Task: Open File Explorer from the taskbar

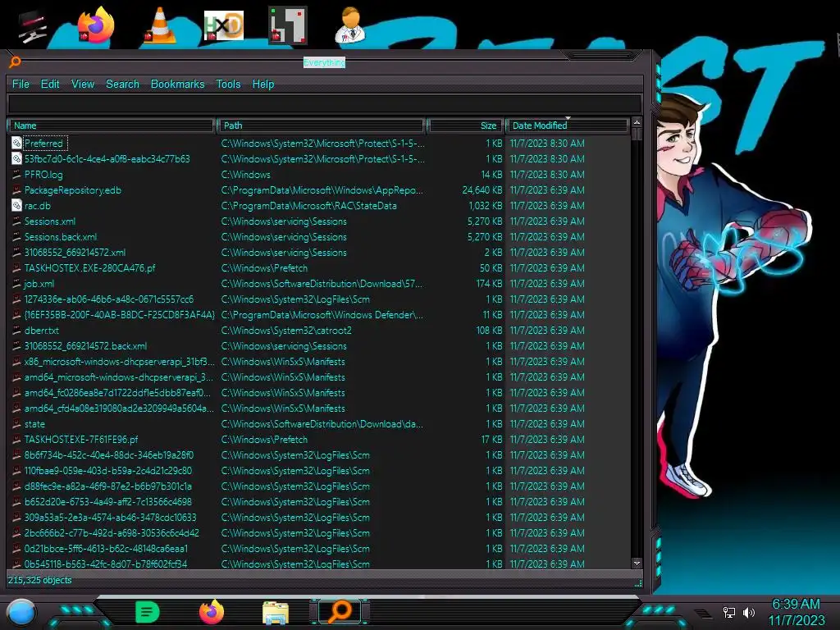Action: tap(276, 613)
